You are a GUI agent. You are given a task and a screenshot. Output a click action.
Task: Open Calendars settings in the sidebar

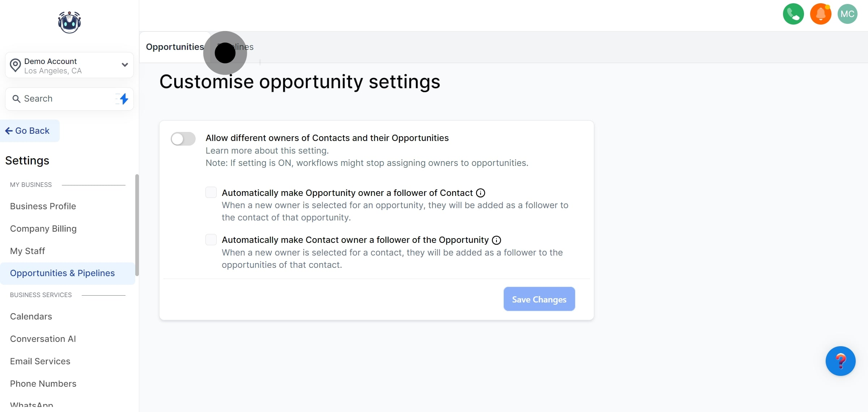[31, 316]
